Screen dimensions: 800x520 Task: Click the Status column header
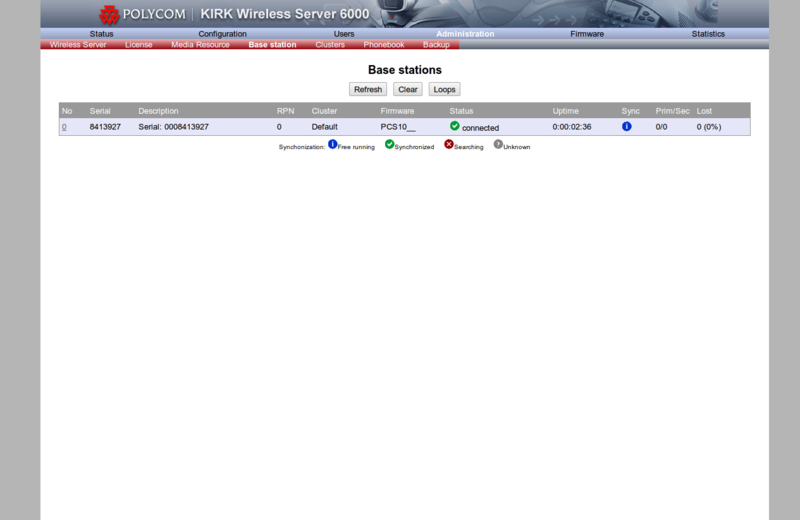[461, 111]
